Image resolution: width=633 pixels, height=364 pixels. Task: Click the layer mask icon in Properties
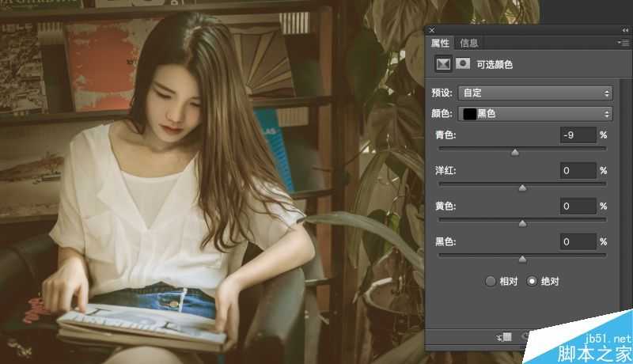(464, 64)
